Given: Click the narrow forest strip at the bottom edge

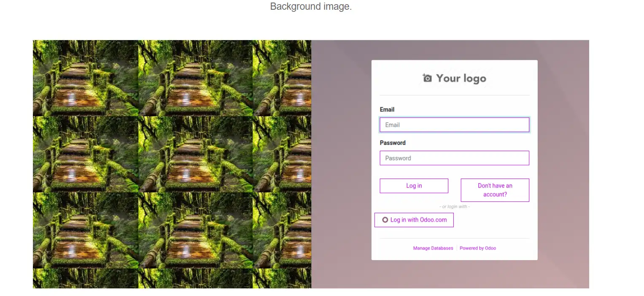Looking at the screenshot, I should click(x=169, y=279).
